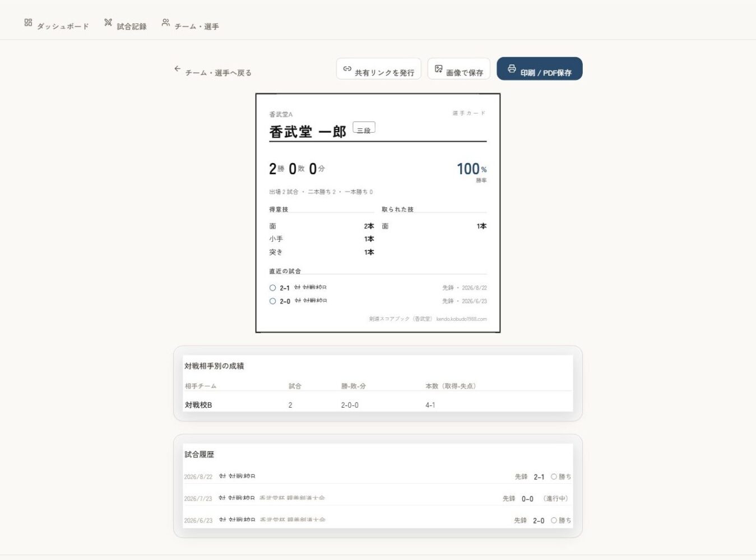Open the 2026/7/23 in-progress match row

tap(378, 498)
